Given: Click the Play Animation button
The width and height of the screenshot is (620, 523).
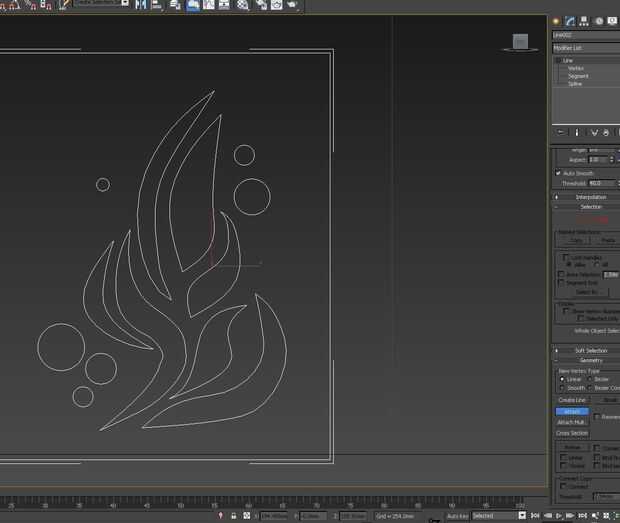Looking at the screenshot, I should pyautogui.click(x=559, y=515).
